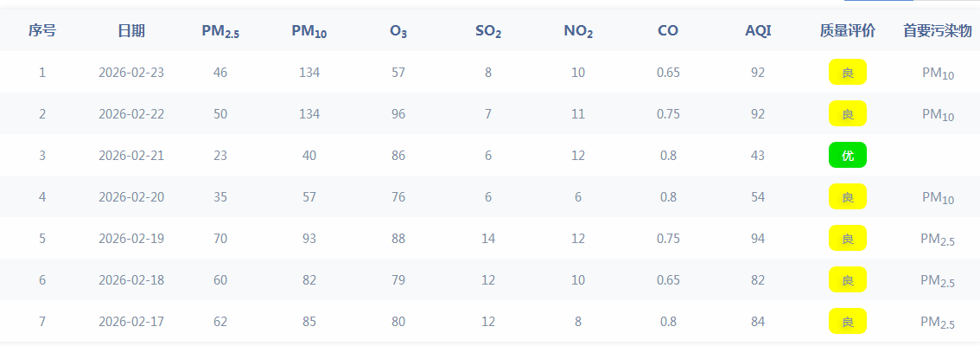980x346 pixels.
Task: Click the AQI value 94
Action: (758, 239)
